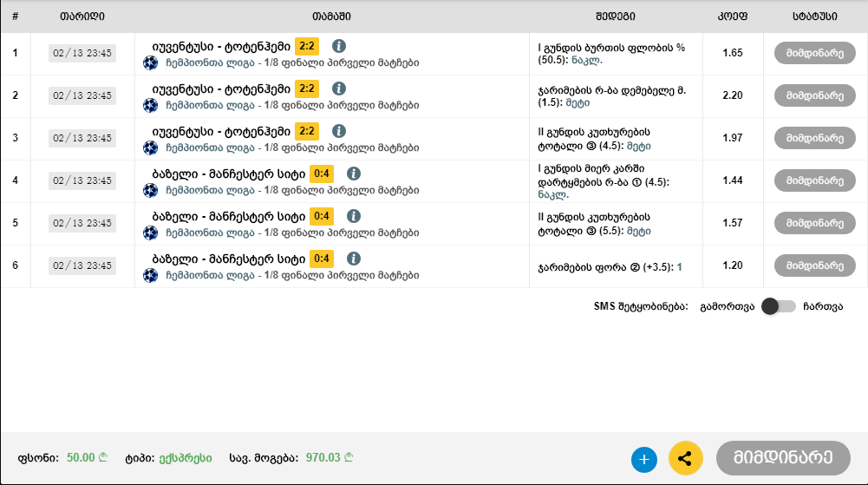868x485 pixels.
Task: Click row 1 match title იუვენტუსი - ტოტენჰემი
Action: coord(221,47)
